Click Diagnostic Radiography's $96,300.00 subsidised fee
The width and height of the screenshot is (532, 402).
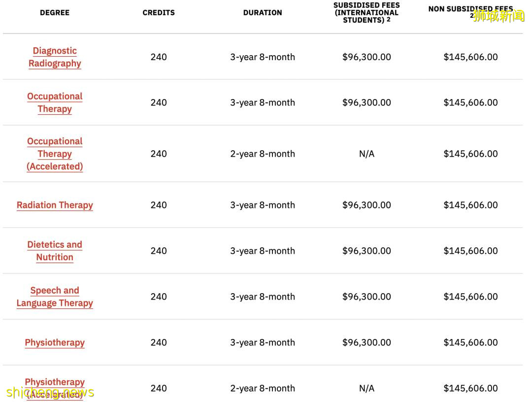366,57
